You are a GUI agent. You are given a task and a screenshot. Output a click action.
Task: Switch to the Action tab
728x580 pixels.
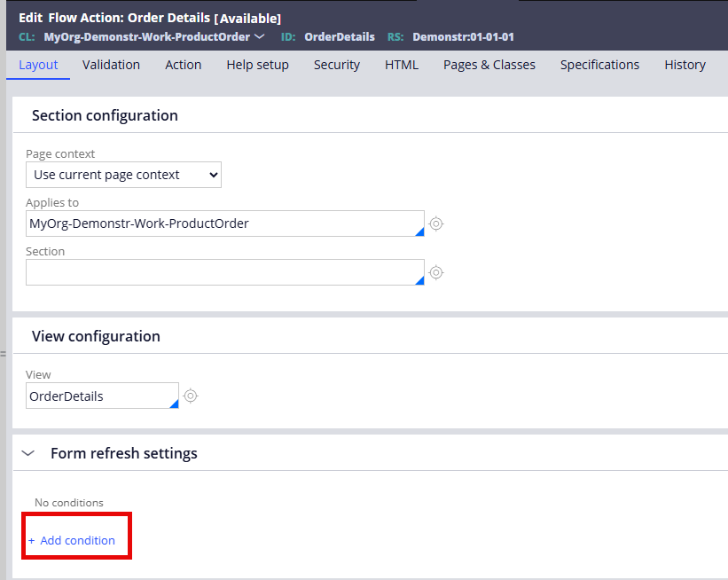(183, 64)
